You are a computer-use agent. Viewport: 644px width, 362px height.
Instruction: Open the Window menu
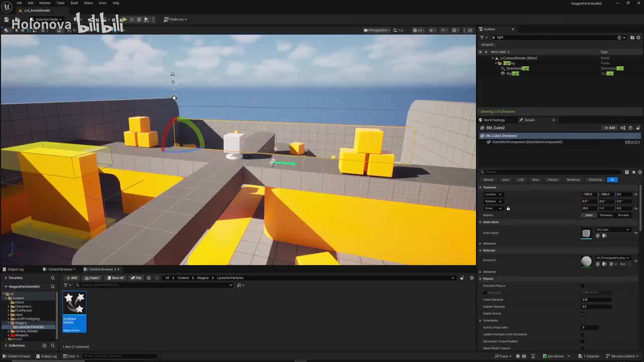45,3
